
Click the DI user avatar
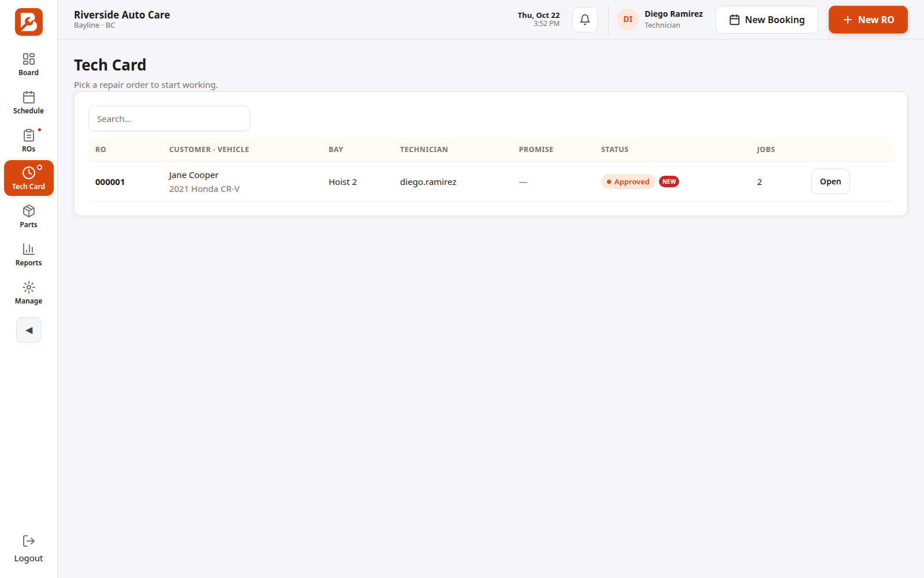[628, 20]
